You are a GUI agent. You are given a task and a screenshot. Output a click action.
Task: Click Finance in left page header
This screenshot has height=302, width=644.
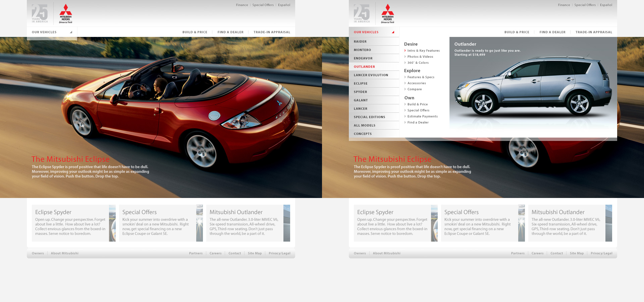click(x=242, y=5)
